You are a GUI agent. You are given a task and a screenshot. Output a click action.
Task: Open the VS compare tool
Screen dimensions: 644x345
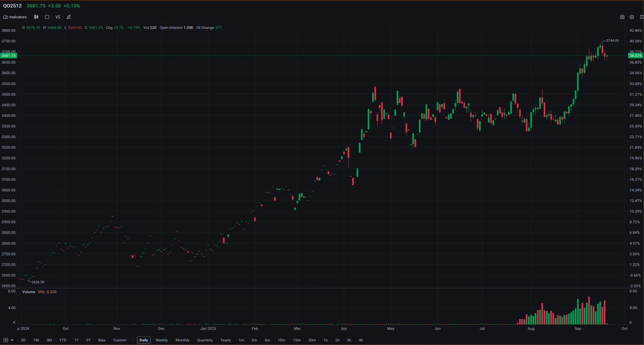pos(58,17)
